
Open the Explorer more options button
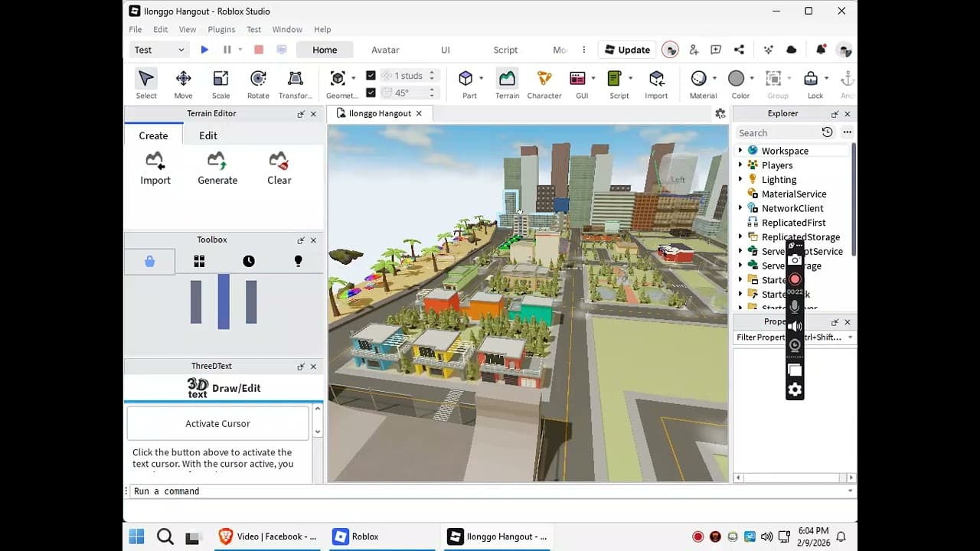[x=847, y=132]
